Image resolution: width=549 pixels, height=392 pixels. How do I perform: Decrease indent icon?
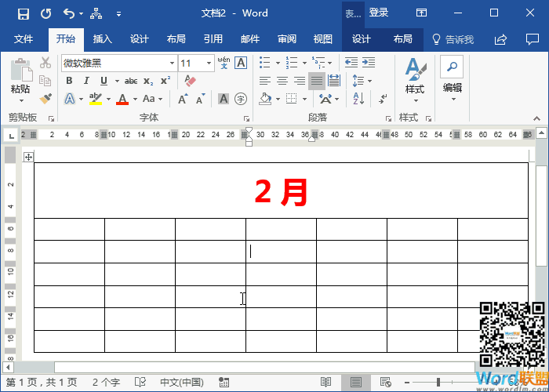tap(351, 63)
